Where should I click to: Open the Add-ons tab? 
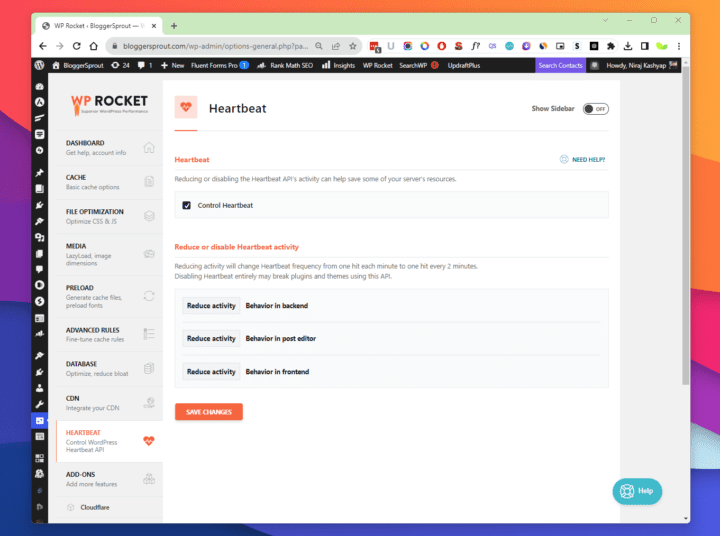(110, 479)
